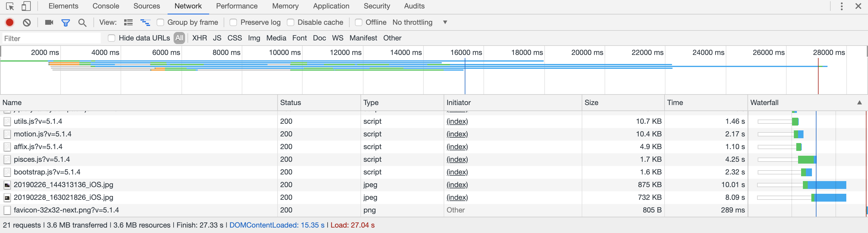Filter requests by XHR type
Viewport: 868px width, 233px height.
200,38
